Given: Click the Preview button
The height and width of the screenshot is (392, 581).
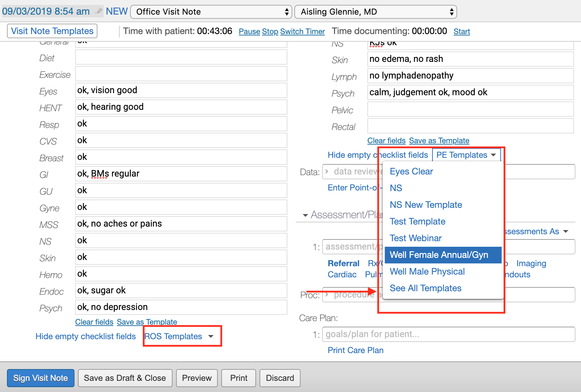Looking at the screenshot, I should click(x=197, y=378).
